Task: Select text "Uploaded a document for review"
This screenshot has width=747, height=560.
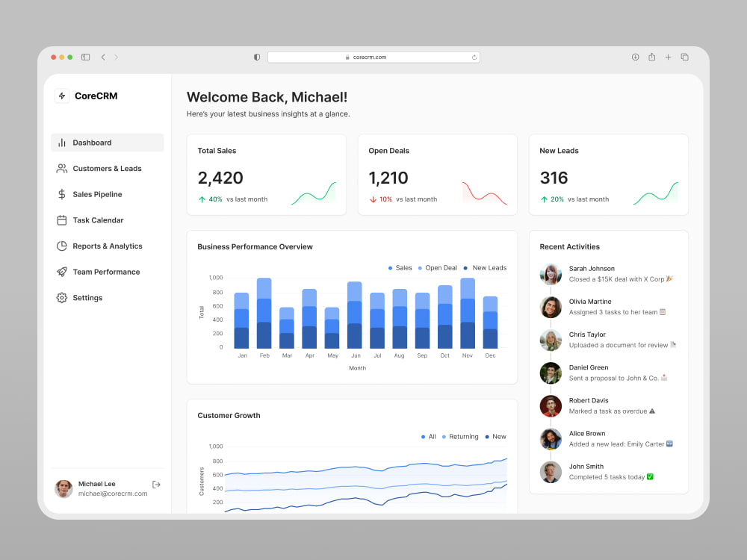Action: [619, 345]
